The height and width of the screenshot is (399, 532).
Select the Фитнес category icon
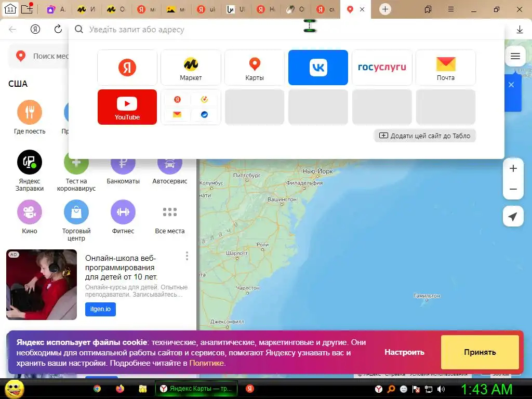click(x=123, y=212)
